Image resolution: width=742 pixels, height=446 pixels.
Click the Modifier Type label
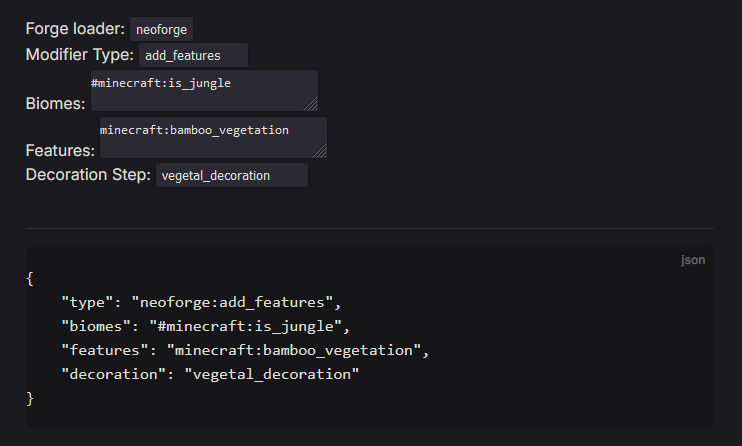80,55
